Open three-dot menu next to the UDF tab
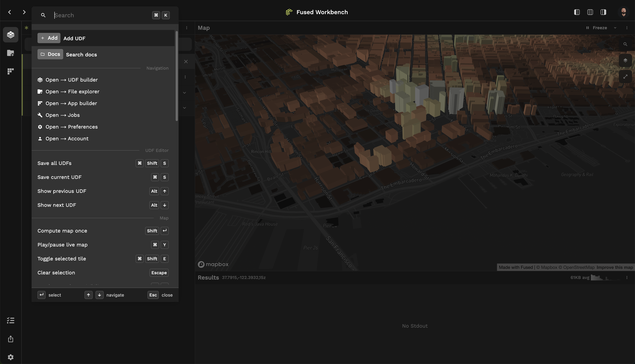Viewport: 635px width, 364px height. coord(186,28)
